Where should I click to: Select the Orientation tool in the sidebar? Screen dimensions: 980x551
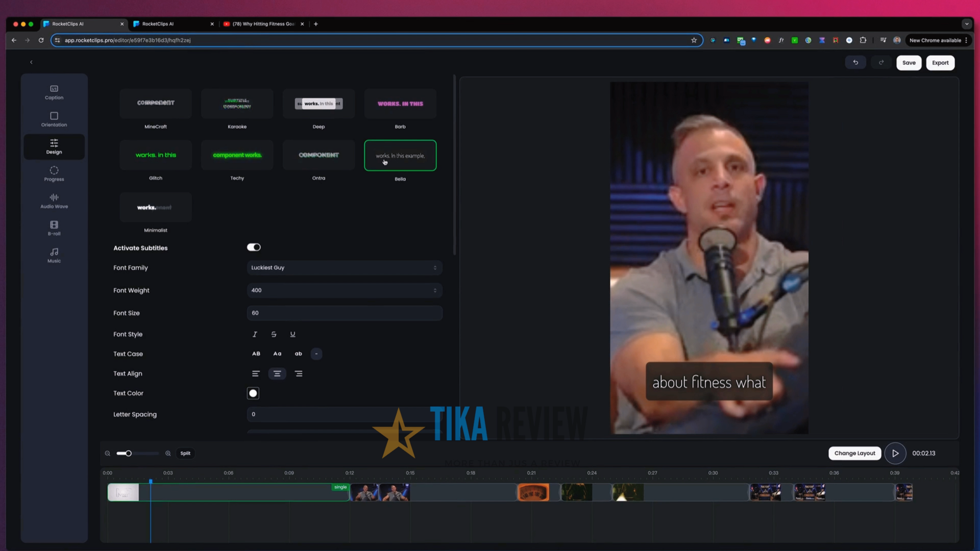(54, 119)
